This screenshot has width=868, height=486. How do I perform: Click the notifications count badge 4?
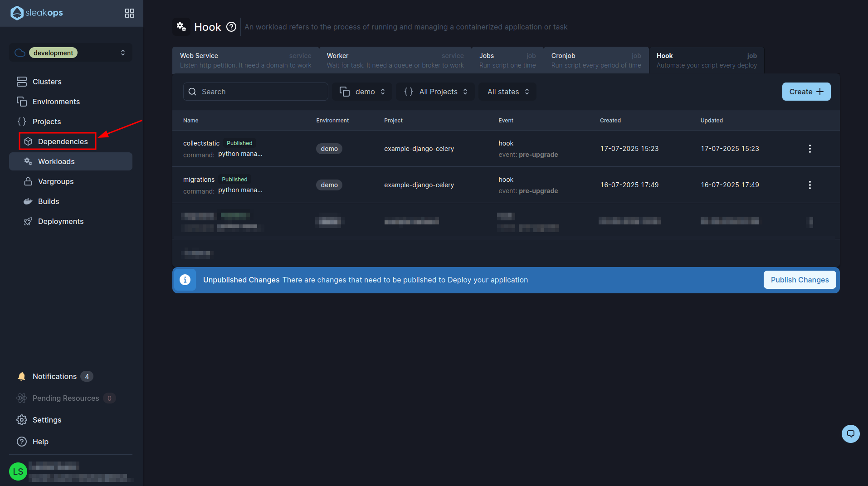tap(87, 376)
